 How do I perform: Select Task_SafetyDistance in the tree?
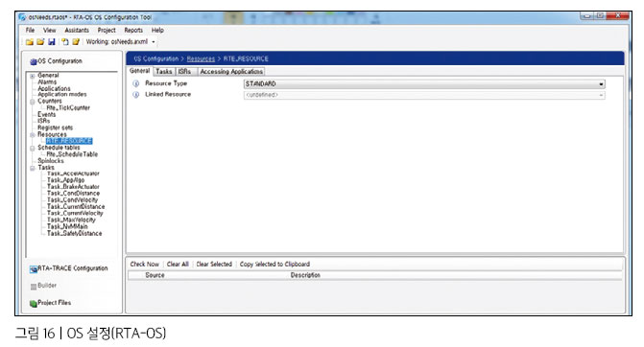(x=74, y=234)
